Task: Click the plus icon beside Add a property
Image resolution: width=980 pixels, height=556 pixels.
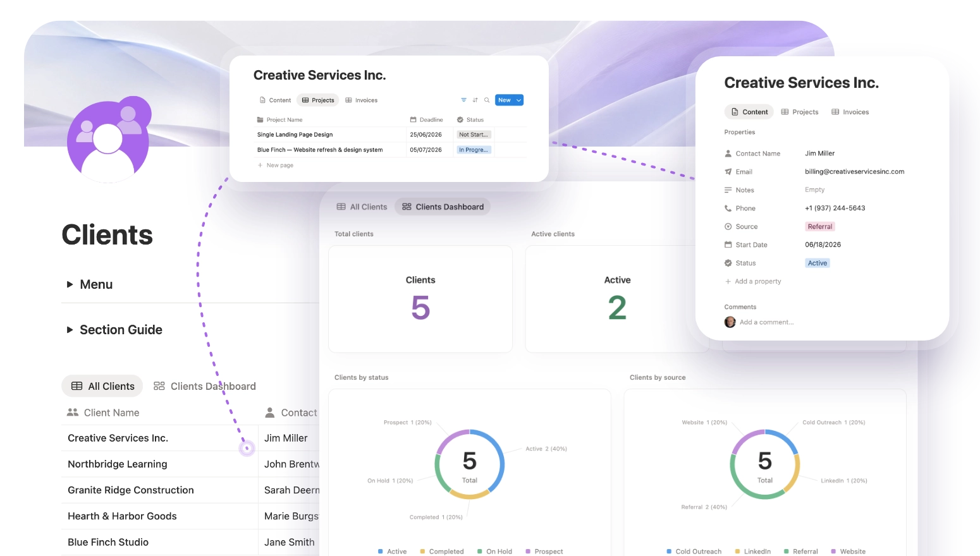Action: pos(728,282)
